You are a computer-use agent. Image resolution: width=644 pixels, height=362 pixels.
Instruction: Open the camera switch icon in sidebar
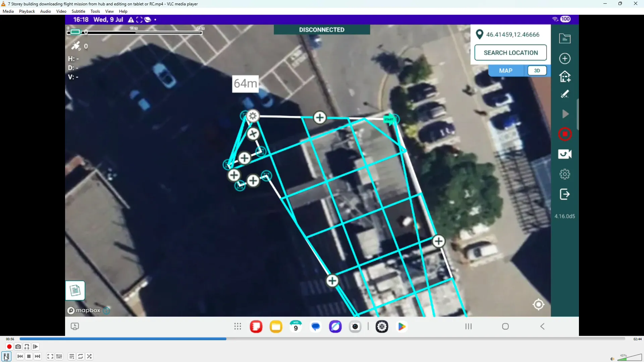click(x=565, y=154)
